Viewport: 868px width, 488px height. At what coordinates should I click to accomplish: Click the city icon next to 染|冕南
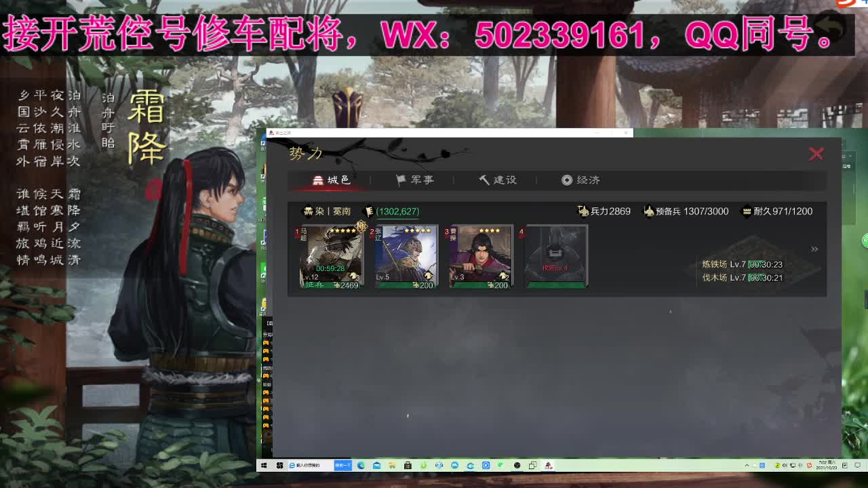coord(309,211)
